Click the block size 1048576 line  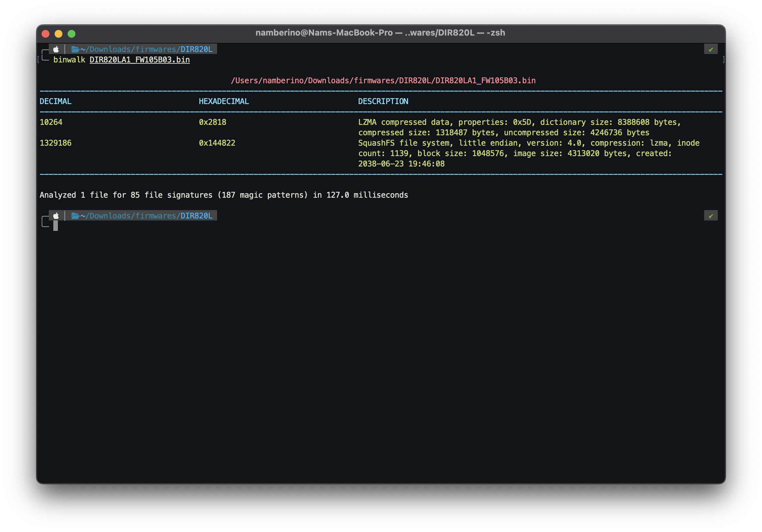point(515,153)
